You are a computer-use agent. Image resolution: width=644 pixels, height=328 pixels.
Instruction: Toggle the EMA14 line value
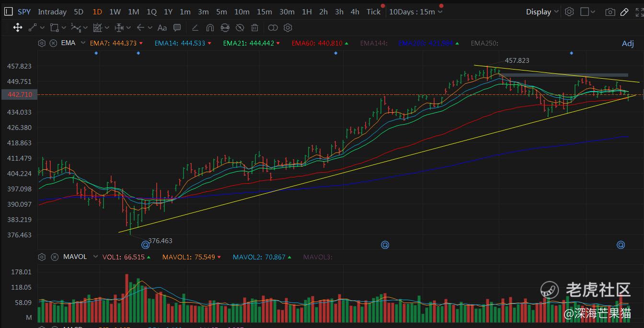tap(183, 43)
